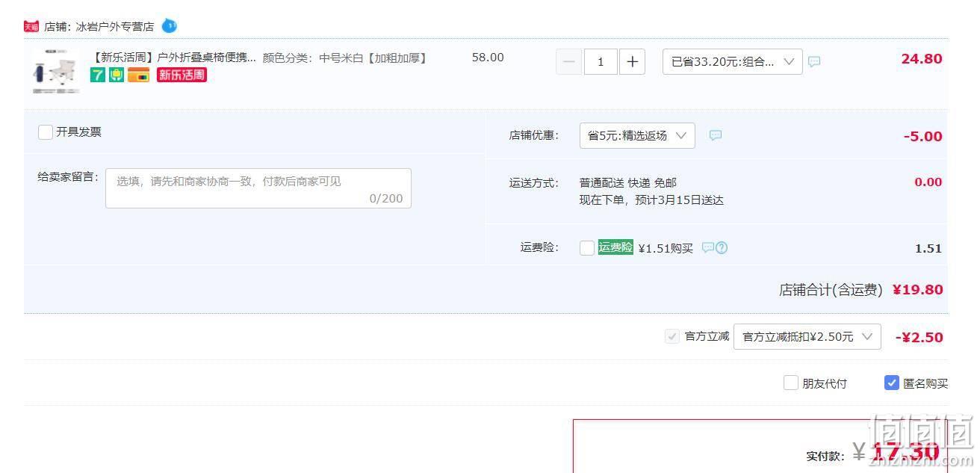Click the shipping fee 0.00

[928, 182]
